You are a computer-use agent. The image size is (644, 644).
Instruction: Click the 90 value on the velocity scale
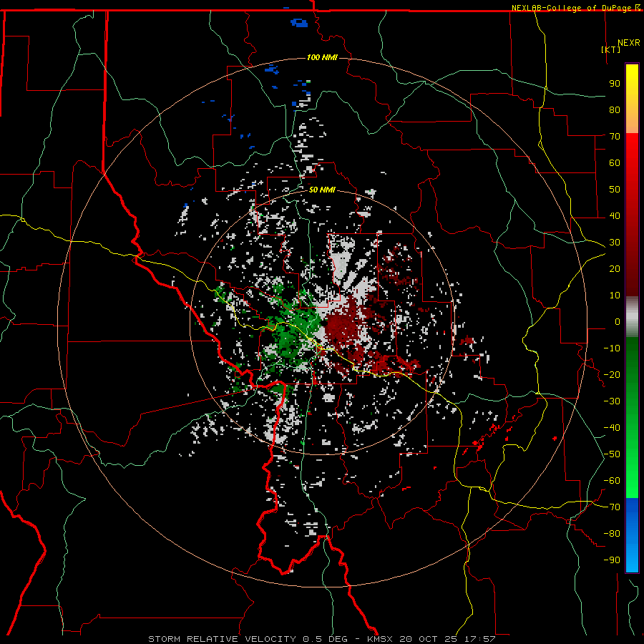[x=615, y=84]
